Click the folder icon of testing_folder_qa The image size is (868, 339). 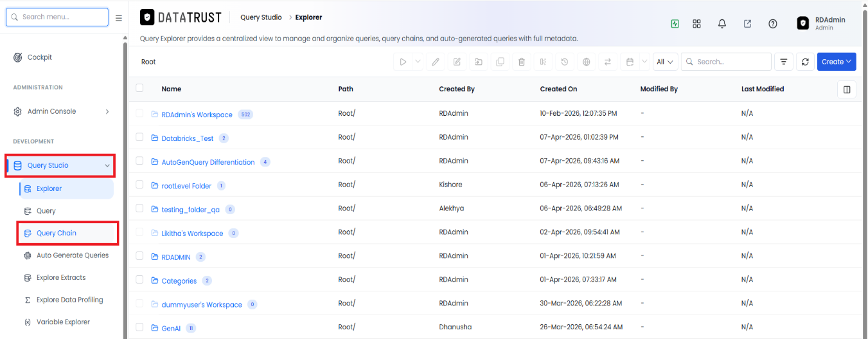[155, 209]
